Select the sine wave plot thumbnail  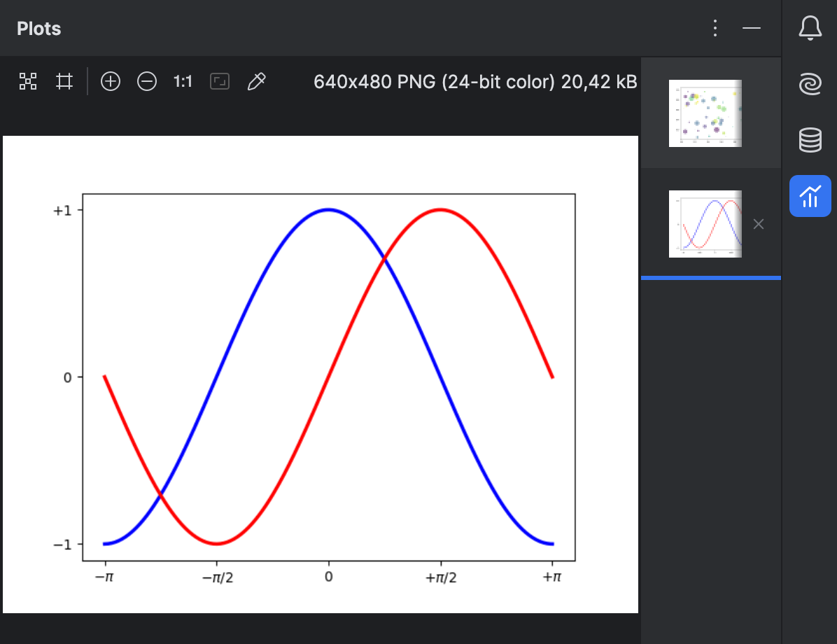click(705, 224)
